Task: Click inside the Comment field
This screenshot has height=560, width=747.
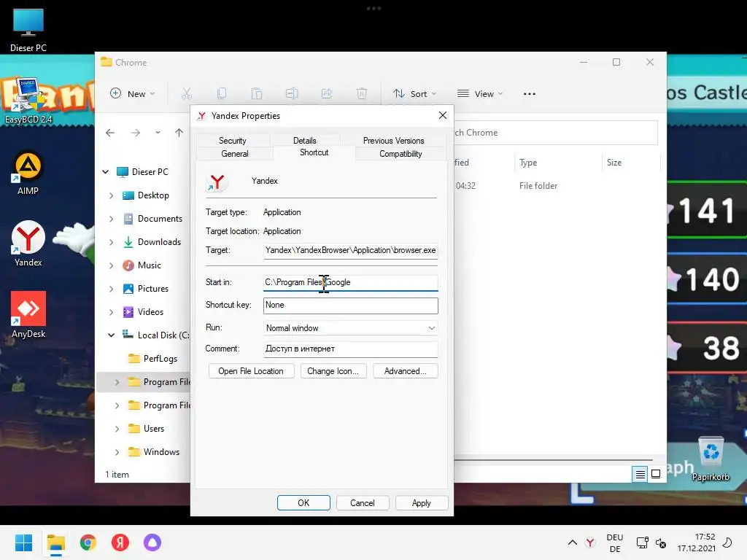Action: click(350, 349)
